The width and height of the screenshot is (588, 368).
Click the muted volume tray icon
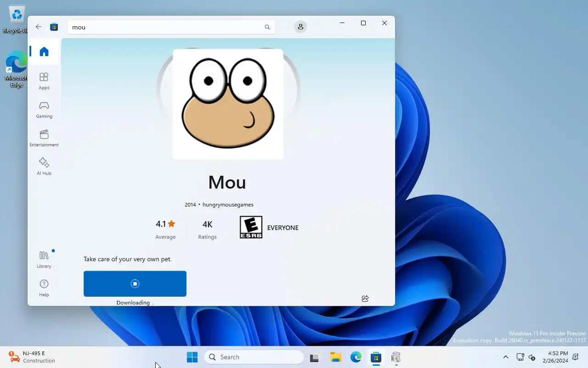pyautogui.click(x=532, y=357)
